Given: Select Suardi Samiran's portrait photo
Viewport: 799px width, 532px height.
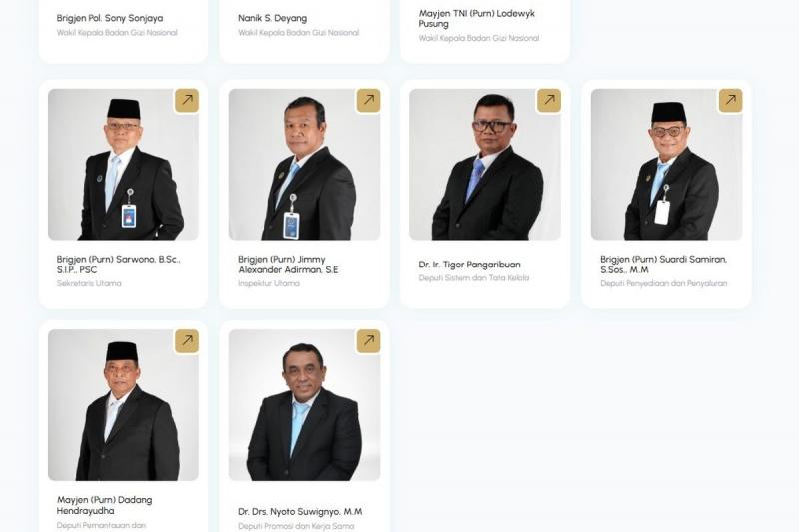Looking at the screenshot, I should pos(666,165).
